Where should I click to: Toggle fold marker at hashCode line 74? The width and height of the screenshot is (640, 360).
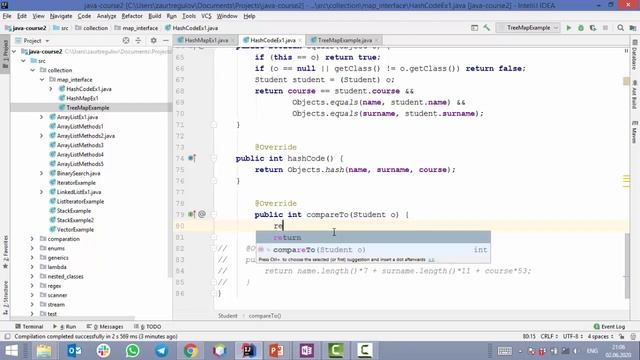pos(213,158)
